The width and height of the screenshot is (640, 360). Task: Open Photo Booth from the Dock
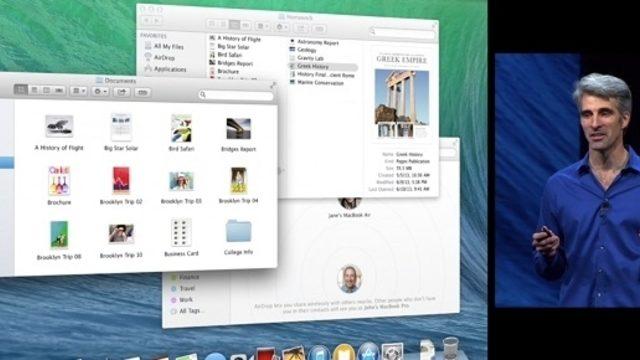coord(266,353)
